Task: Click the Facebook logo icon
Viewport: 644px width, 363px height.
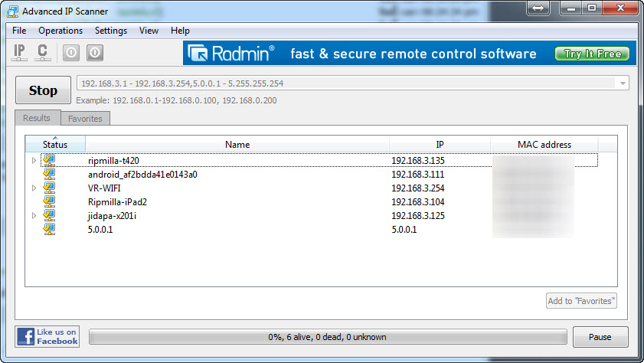Action: (25, 336)
